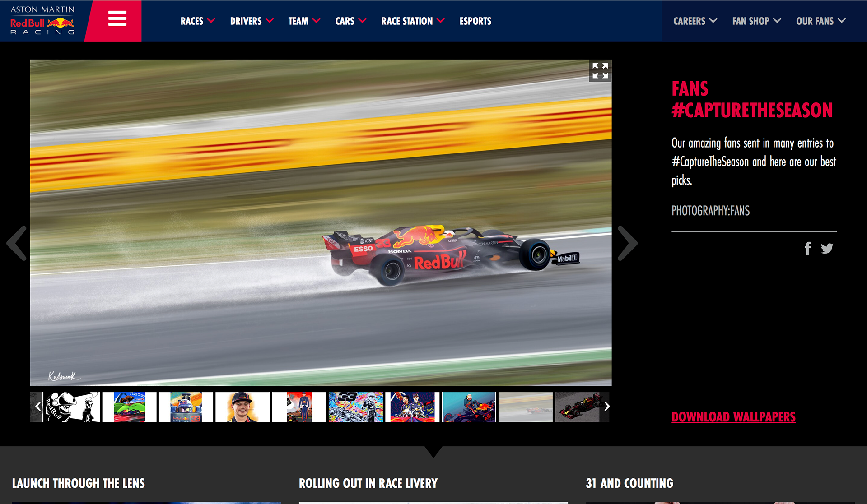Expand the Races dropdown menu
867x504 pixels.
[197, 21]
